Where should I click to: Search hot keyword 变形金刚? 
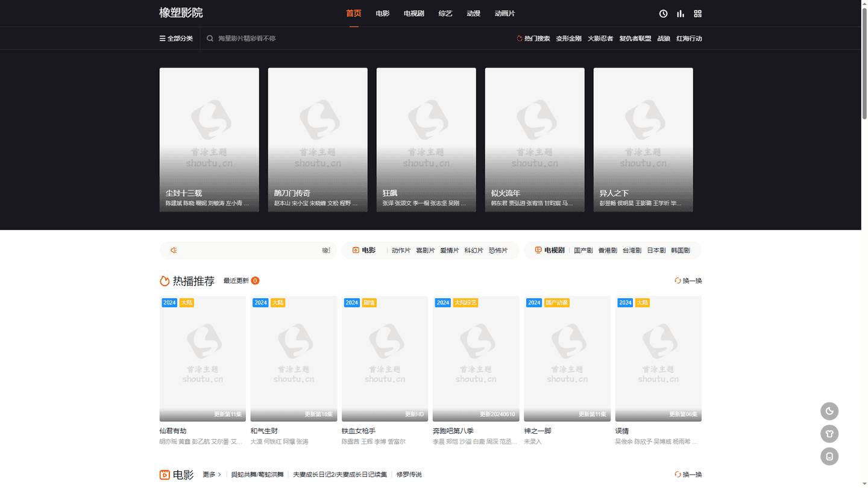(568, 38)
